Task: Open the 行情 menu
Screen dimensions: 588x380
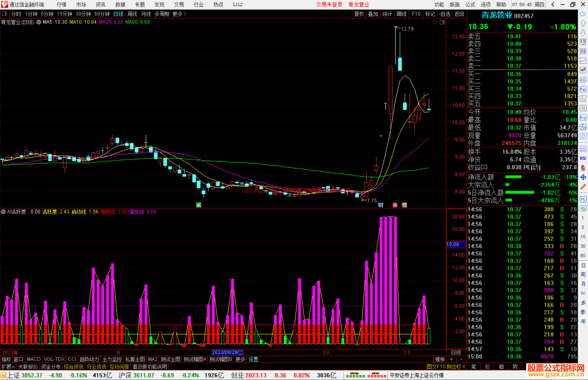Action: [61, 5]
